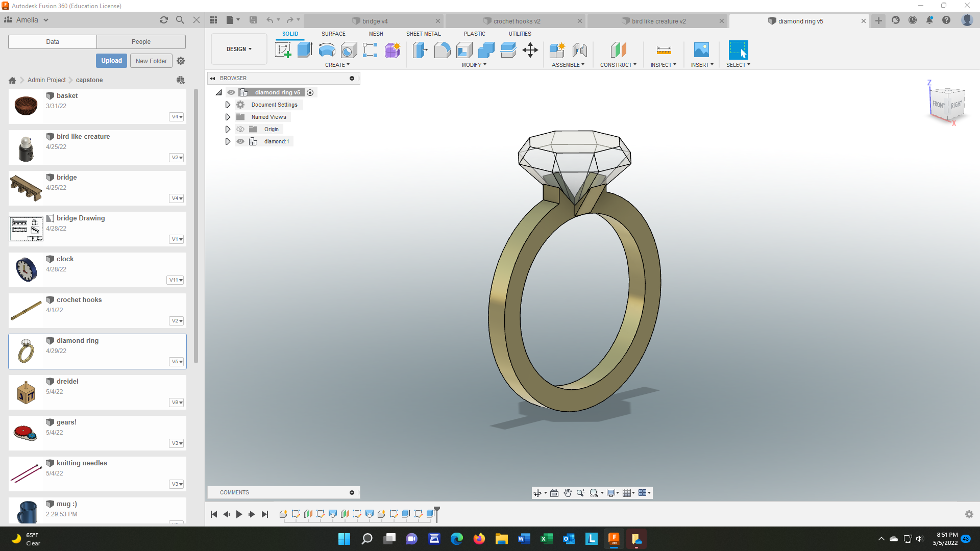Expand the Named Views folder
Screen dimensions: 980x551
(228, 116)
